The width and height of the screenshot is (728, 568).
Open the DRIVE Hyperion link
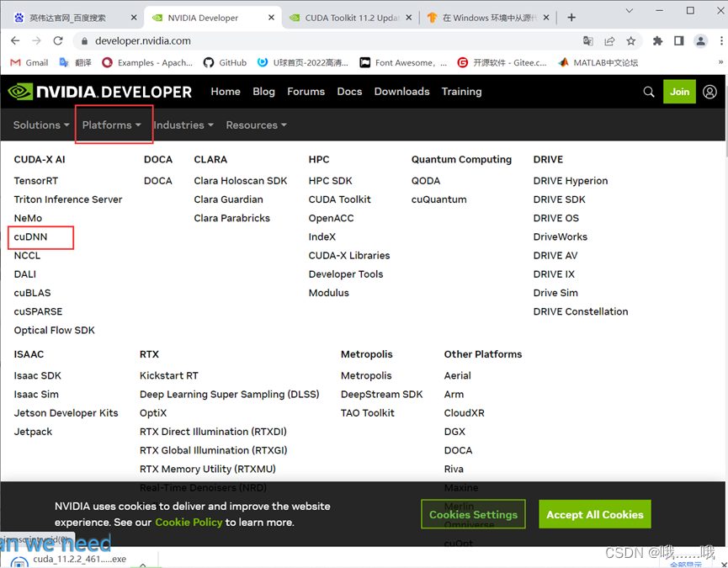click(570, 181)
